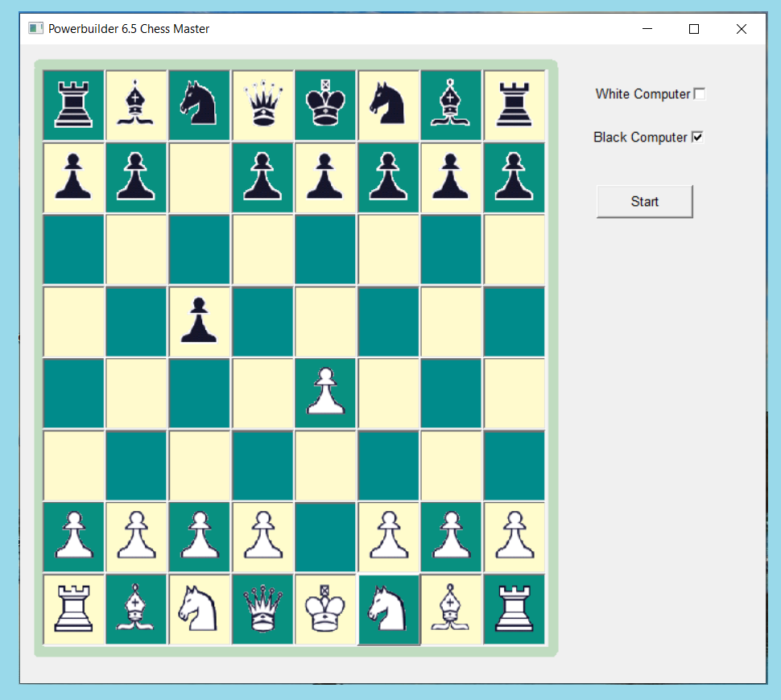Select the white rook on h1
The width and height of the screenshot is (781, 700).
click(514, 609)
